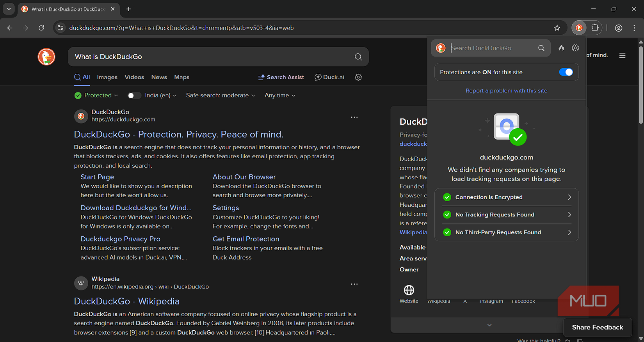Open Duckduckgo Privacy Pro sitelink
The image size is (644, 342).
tap(120, 239)
